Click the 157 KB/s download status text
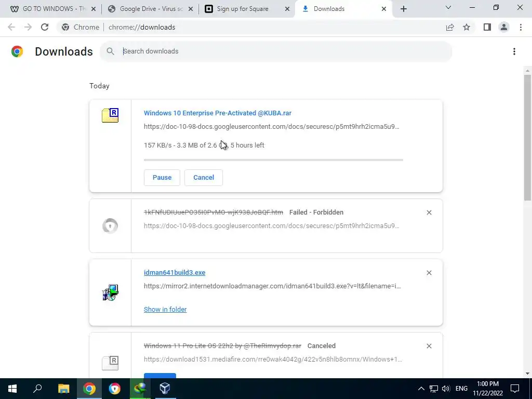The width and height of the screenshot is (532, 399). click(204, 145)
